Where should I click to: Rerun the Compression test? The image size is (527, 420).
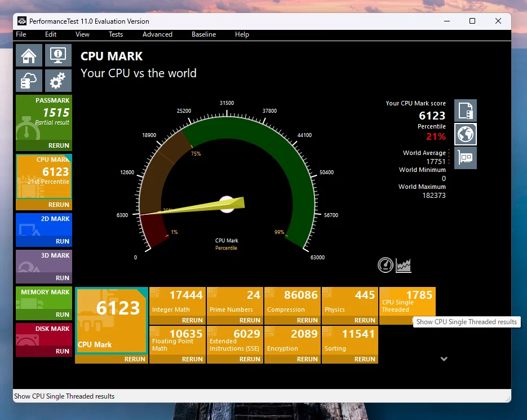pyautogui.click(x=293, y=320)
